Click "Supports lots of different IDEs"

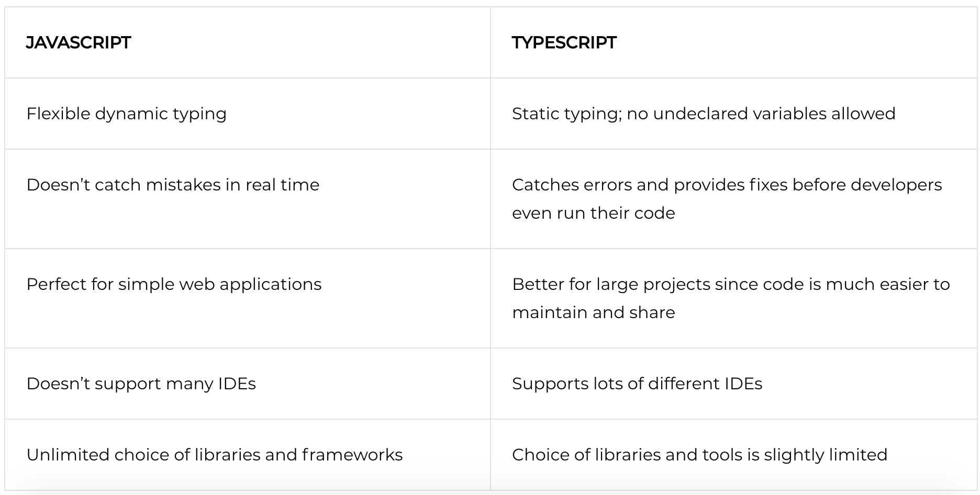point(637,384)
